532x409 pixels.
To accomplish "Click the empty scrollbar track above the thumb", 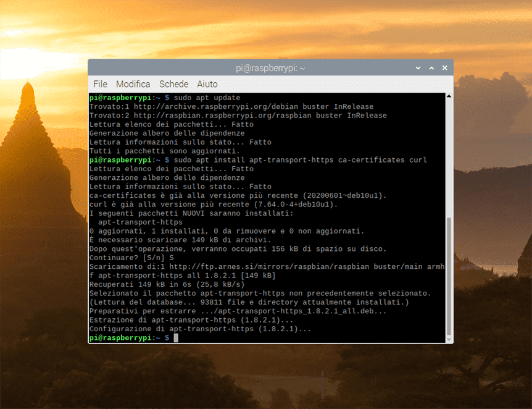I will pyautogui.click(x=449, y=154).
